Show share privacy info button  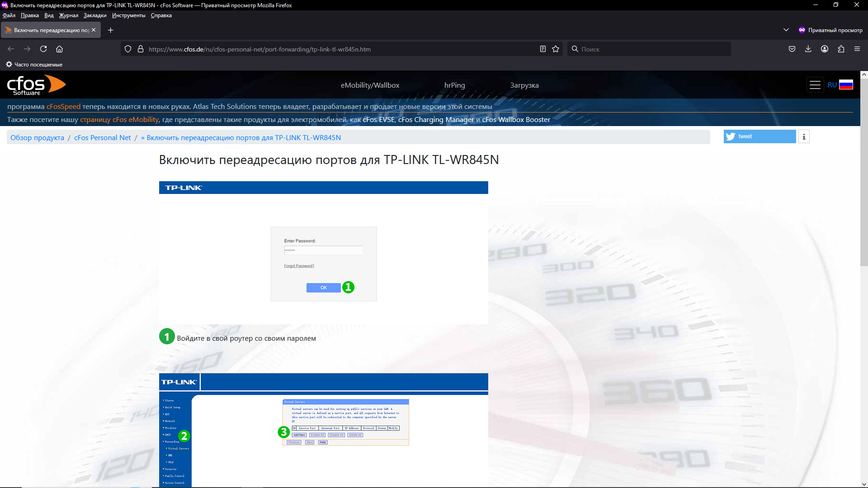point(804,136)
